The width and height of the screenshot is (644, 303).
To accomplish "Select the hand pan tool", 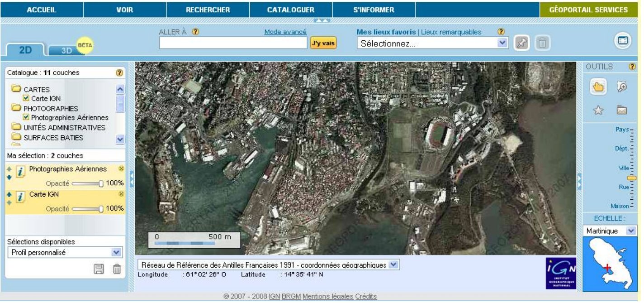I will point(598,87).
